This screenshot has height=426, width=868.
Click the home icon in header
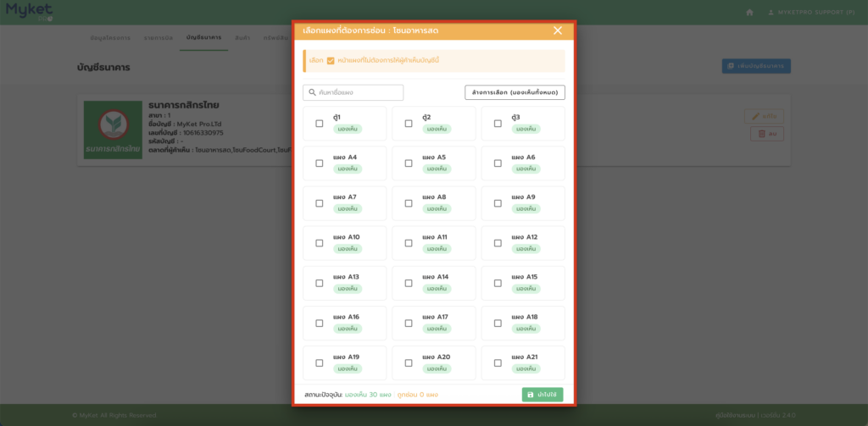point(749,13)
